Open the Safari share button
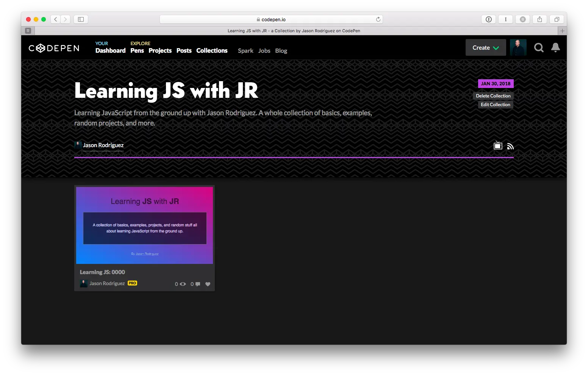The width and height of the screenshot is (588, 375). click(x=540, y=19)
